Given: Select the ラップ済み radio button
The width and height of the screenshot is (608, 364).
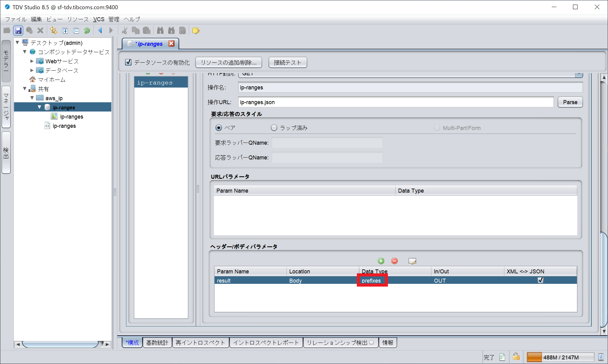Looking at the screenshot, I should 274,128.
